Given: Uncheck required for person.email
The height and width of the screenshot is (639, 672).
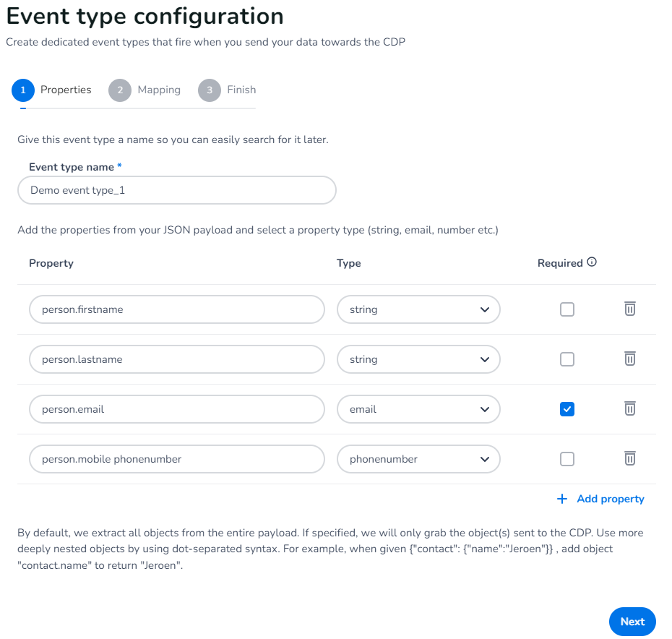Looking at the screenshot, I should pyautogui.click(x=567, y=409).
